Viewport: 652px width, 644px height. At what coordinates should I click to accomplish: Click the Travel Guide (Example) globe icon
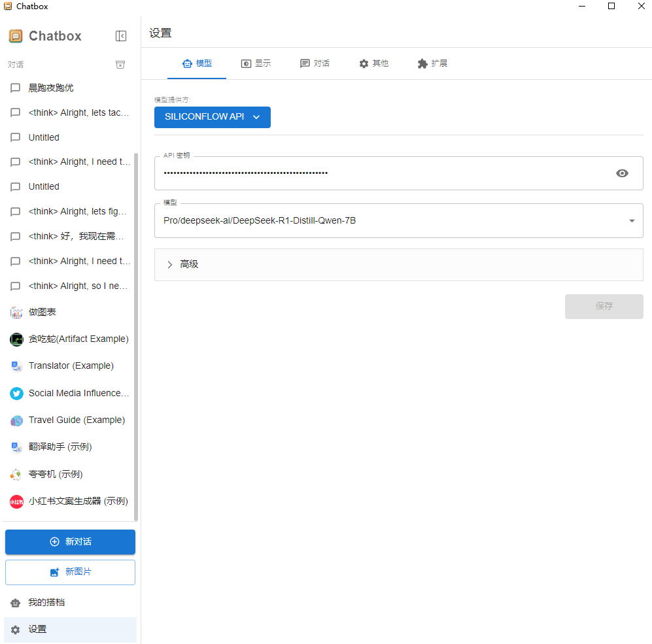[x=16, y=420]
